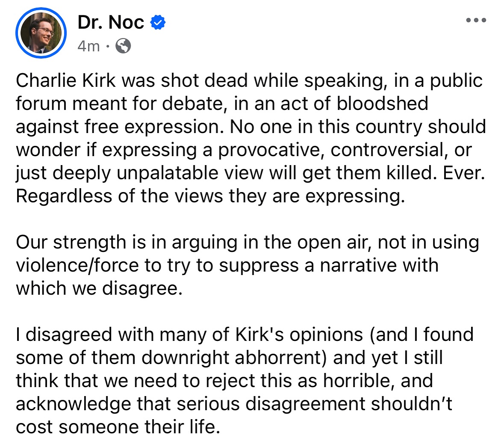This screenshot has height=438, width=504.
Task: Click the 4m post timestamp
Action: tap(88, 45)
